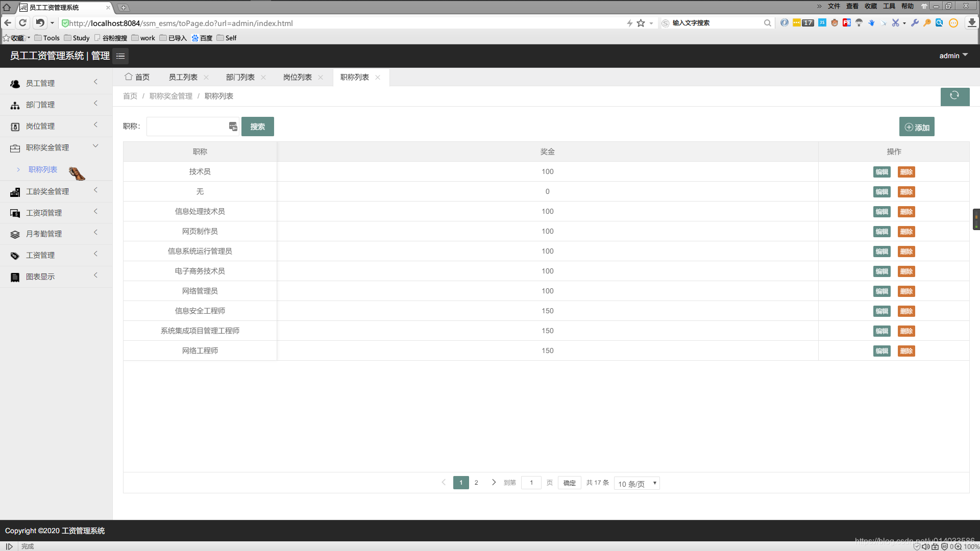Click the 岗位管理 sidebar icon
Viewport: 980px width, 551px height.
pos(15,127)
